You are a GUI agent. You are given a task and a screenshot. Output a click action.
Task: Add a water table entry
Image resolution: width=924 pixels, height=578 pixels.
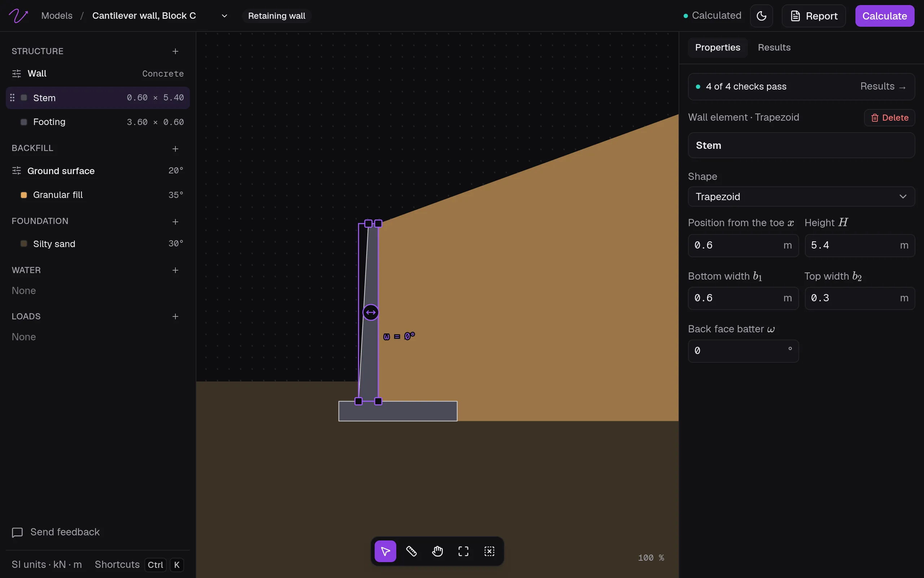point(175,270)
